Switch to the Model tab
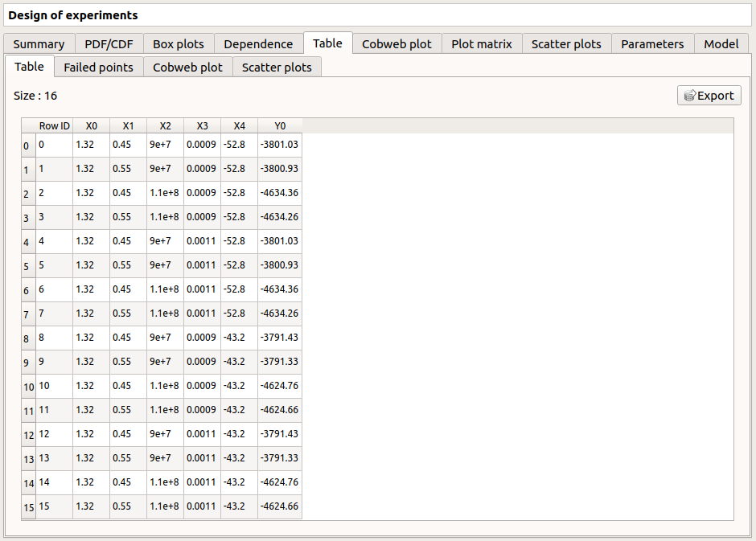 pos(721,44)
